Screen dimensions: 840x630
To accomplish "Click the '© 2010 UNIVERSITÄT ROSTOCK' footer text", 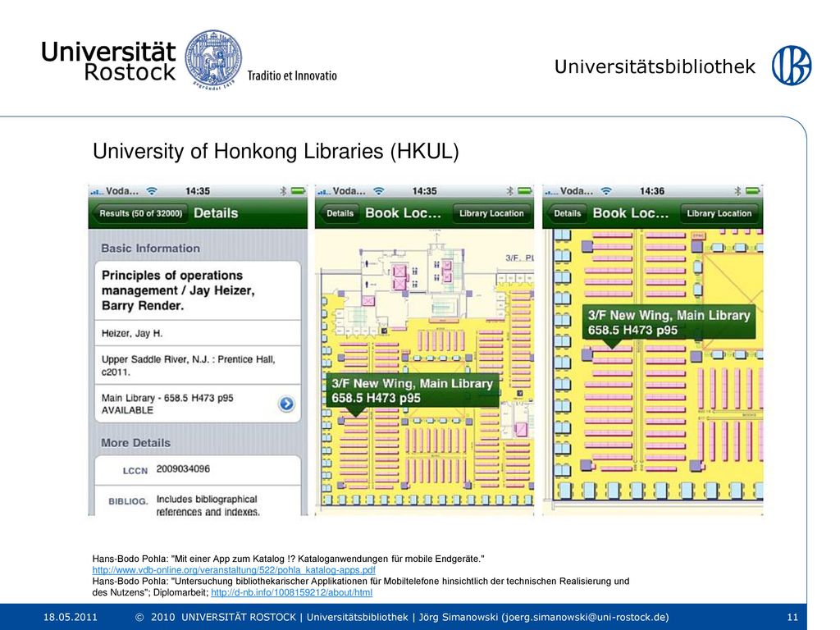I will coord(216,617).
